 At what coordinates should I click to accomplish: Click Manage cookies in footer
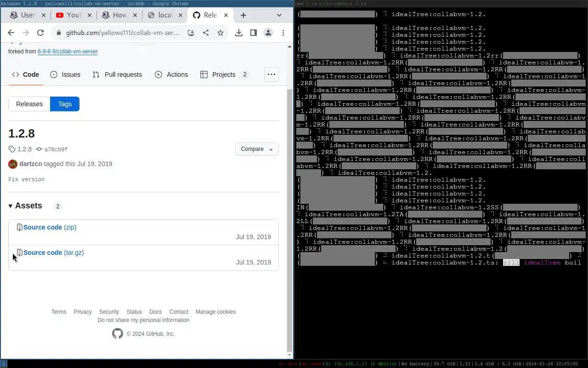(x=215, y=312)
